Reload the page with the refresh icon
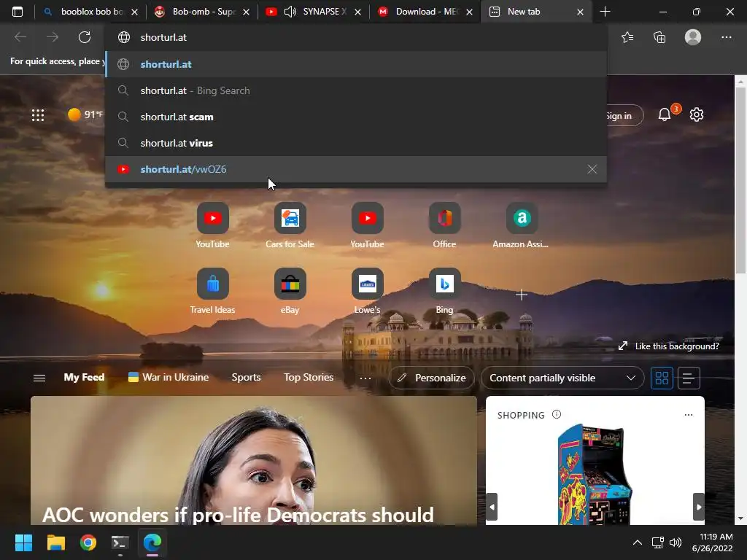Screen dimensions: 747x560 coord(85,37)
